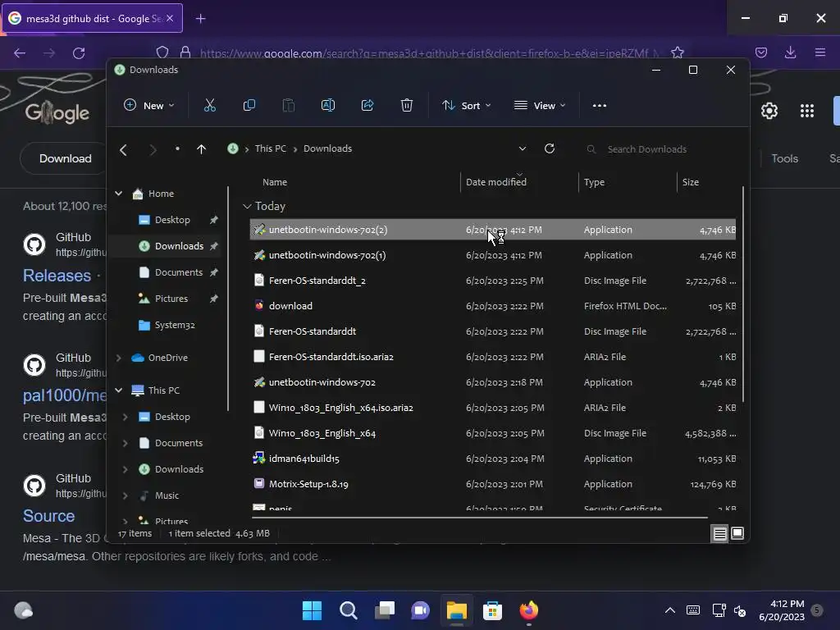Expand the OneDrive tree node
Viewport: 840px width, 630px height.
coord(118,358)
